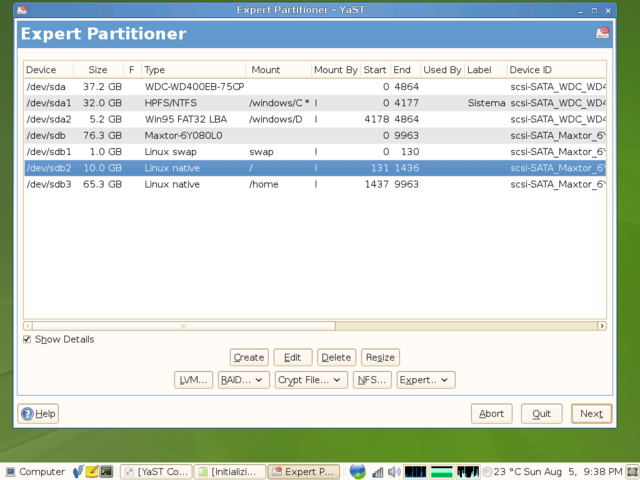The image size is (640, 480).
Task: Open the 23 °C weather applet
Action: point(502,472)
